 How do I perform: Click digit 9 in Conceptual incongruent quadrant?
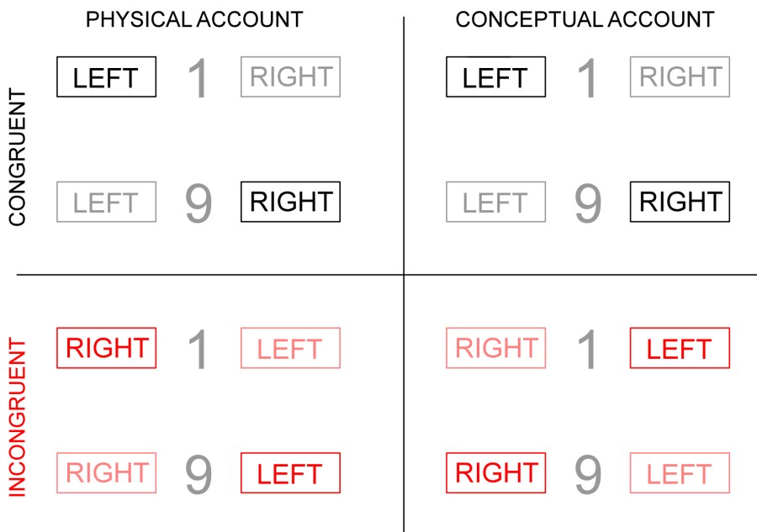588,475
